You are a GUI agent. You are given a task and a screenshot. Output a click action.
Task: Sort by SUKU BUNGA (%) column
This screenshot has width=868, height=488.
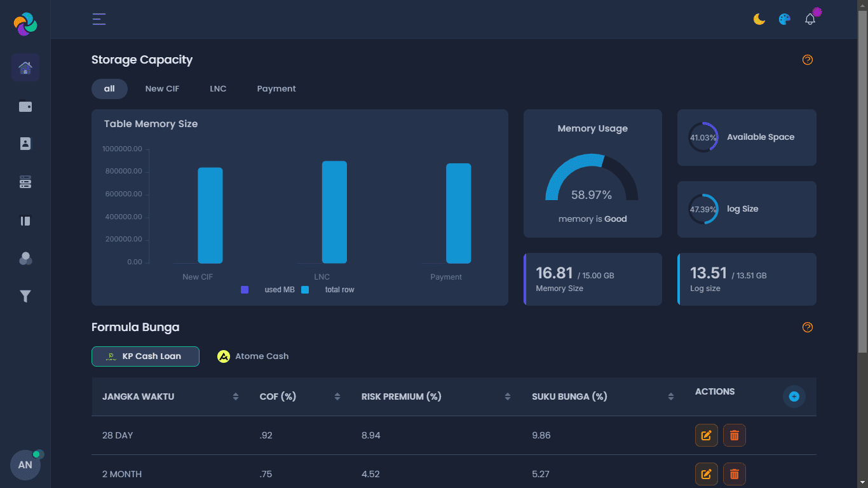(x=671, y=396)
